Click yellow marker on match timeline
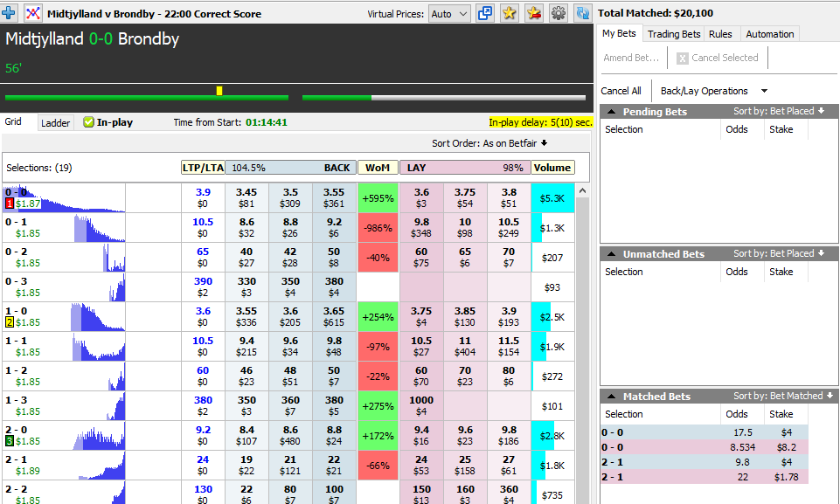 219,91
